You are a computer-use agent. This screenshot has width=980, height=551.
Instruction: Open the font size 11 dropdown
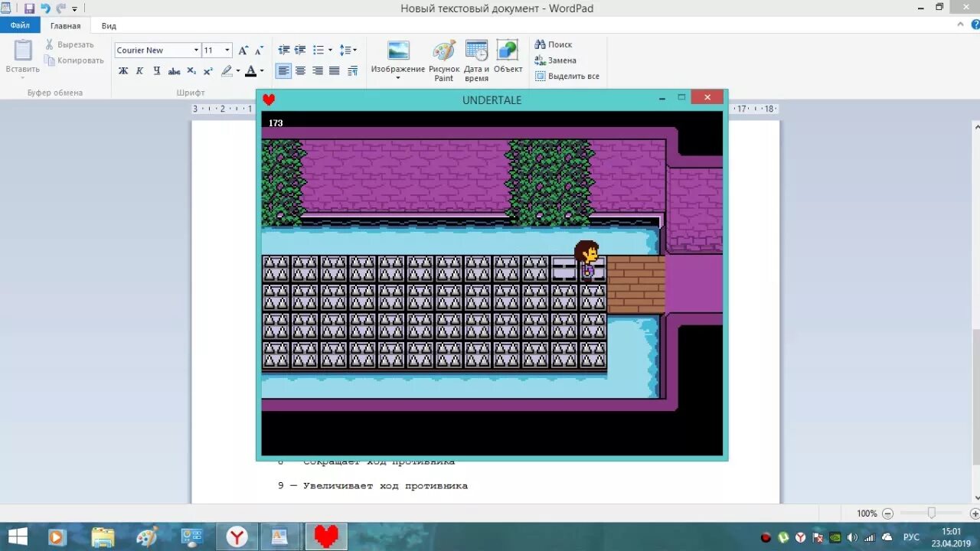(x=227, y=51)
